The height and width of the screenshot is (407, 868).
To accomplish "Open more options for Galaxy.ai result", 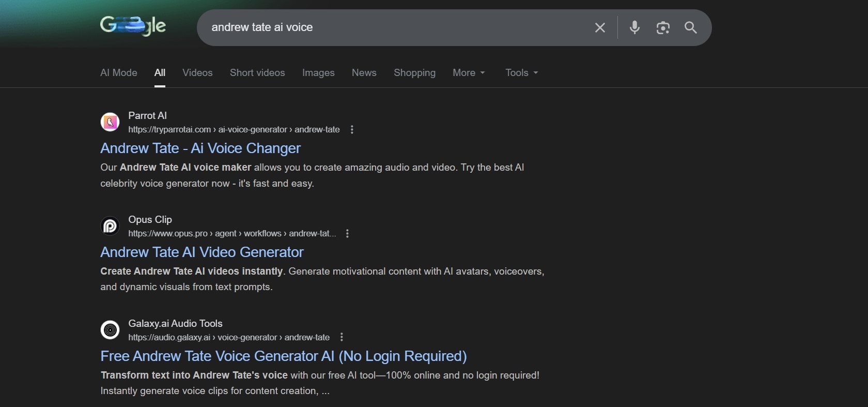I will click(x=342, y=337).
